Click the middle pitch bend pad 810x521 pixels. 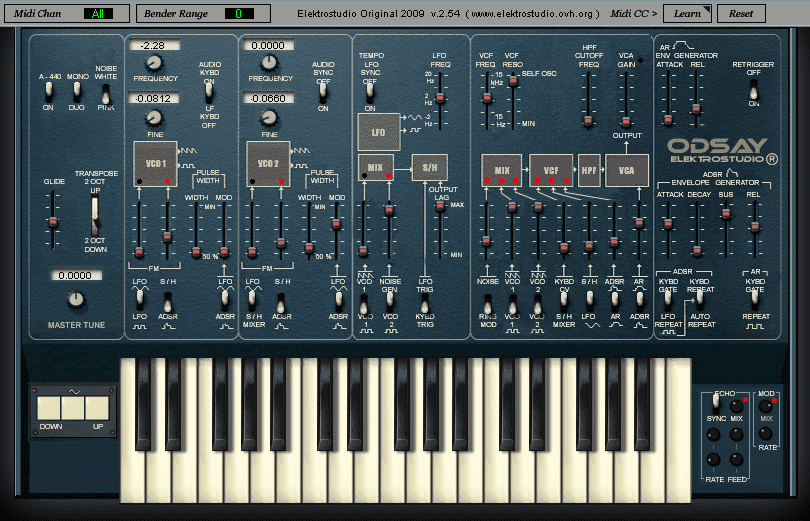point(73,408)
